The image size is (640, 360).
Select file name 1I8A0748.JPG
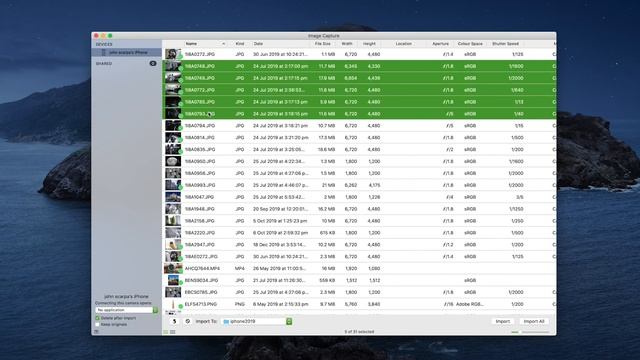point(200,66)
